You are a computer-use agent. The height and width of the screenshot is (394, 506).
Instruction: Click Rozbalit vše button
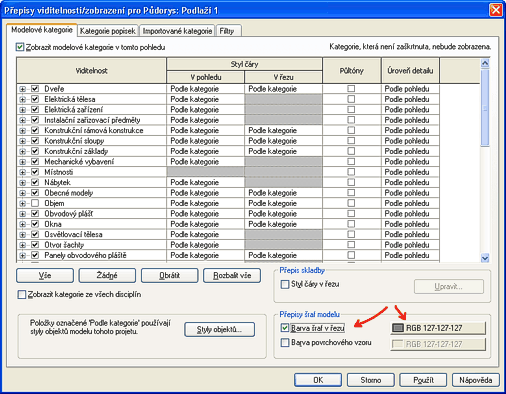(232, 276)
